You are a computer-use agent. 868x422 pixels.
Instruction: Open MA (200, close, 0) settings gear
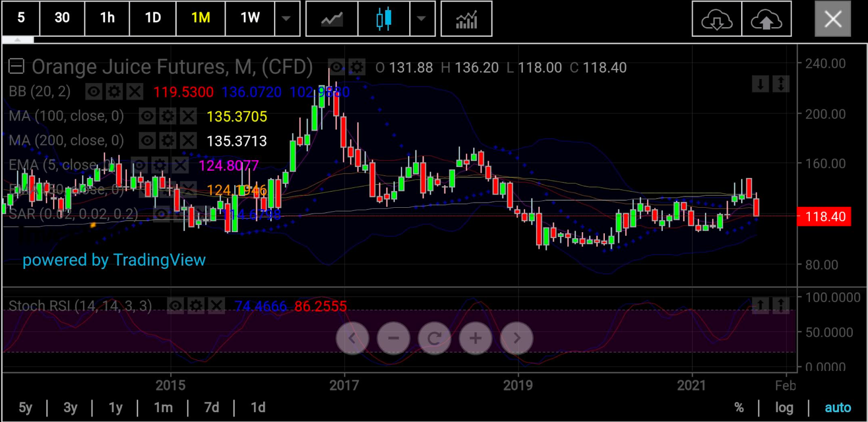tap(168, 140)
